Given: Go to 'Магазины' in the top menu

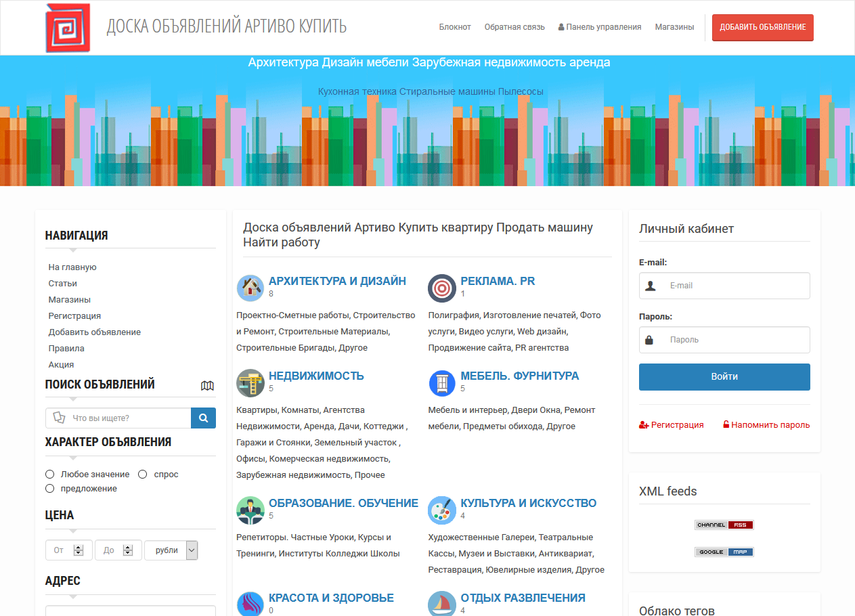Looking at the screenshot, I should coord(674,27).
